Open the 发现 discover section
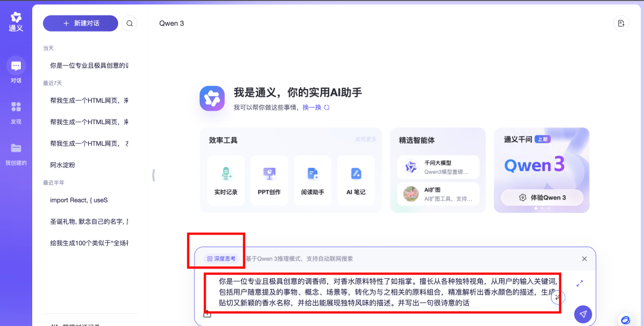Viewport: 644px width, 326px height. pos(16,112)
